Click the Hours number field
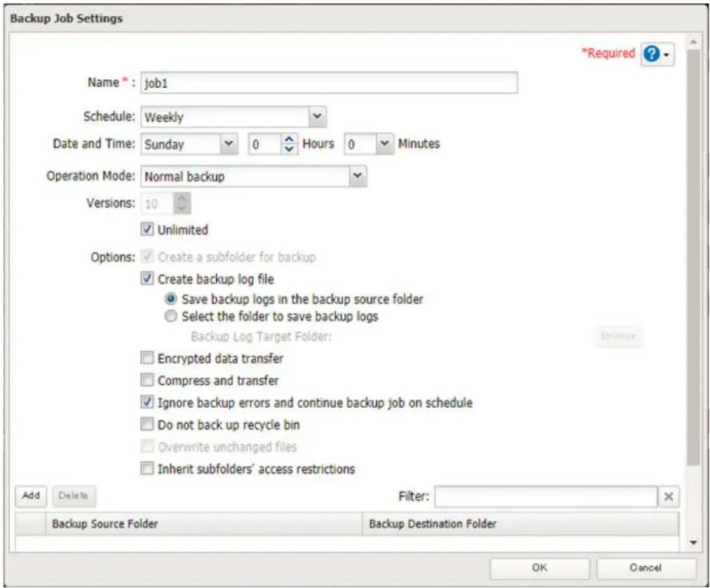Screen dimensions: 710x588 [265, 144]
